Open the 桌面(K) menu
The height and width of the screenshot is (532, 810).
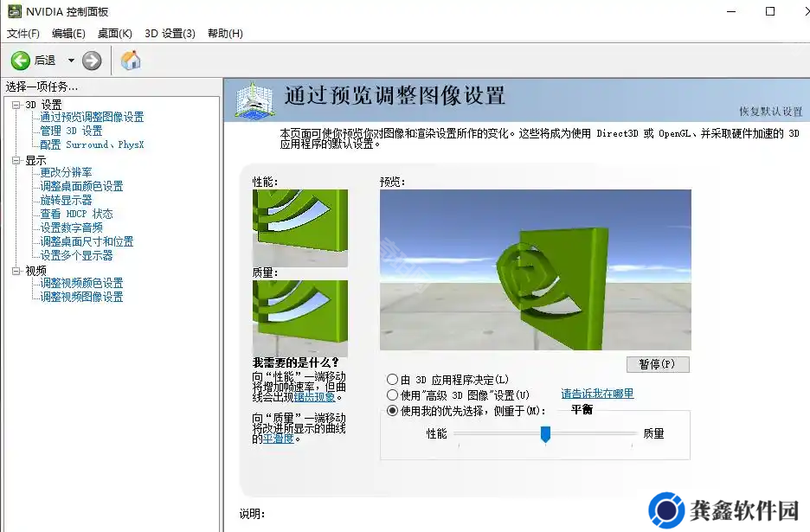click(x=115, y=34)
